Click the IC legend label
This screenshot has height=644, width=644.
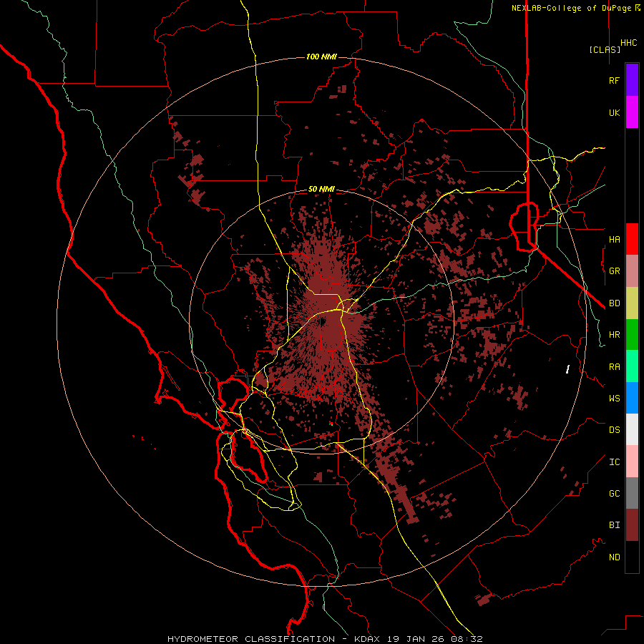[614, 462]
